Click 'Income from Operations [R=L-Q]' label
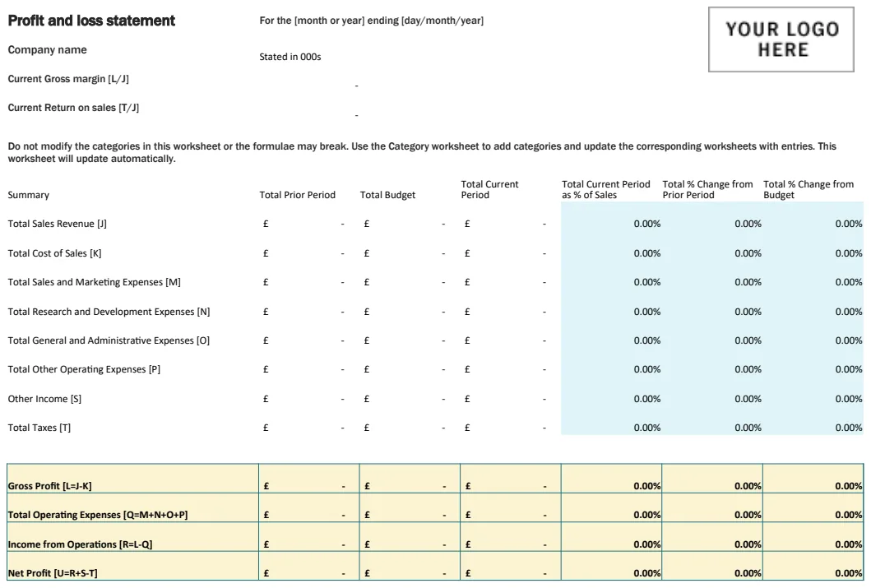 [x=80, y=544]
